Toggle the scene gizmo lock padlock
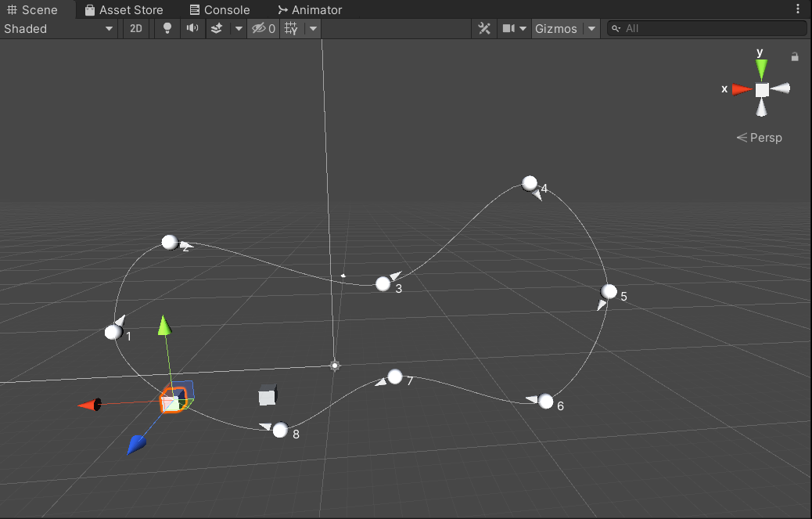Screen dimensions: 812x519 click(x=795, y=56)
